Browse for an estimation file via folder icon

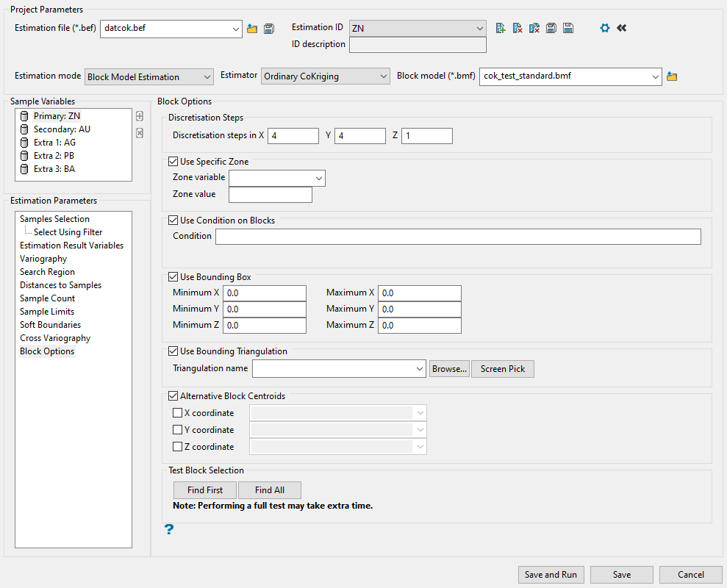pos(252,29)
